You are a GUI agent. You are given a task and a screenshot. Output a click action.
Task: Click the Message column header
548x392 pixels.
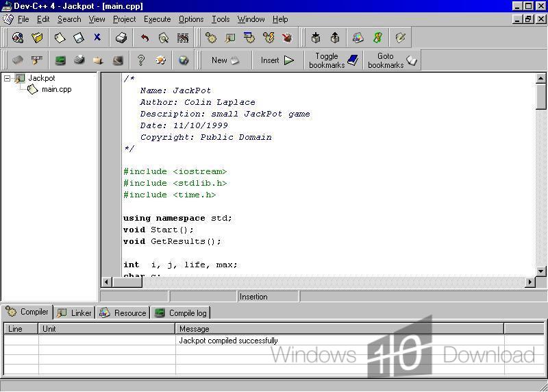(339, 329)
